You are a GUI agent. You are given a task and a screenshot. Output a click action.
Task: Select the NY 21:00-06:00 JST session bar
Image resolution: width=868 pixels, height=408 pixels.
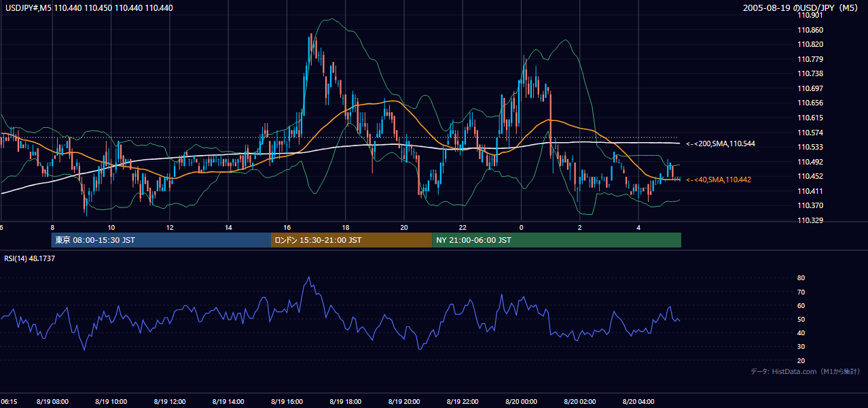(556, 240)
